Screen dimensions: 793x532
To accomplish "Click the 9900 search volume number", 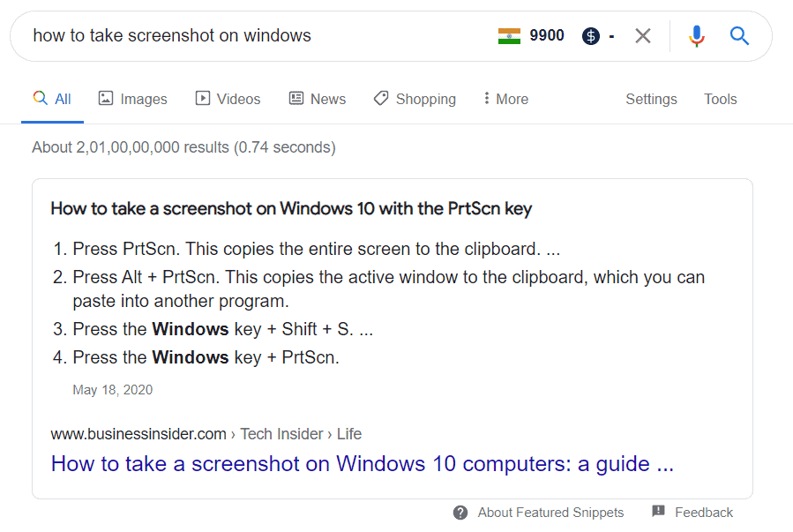I will coord(547,35).
